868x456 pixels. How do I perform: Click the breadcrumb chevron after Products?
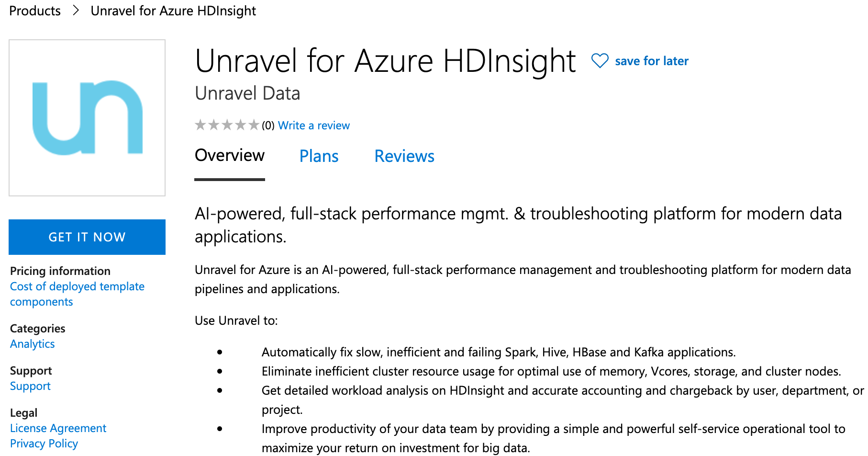click(x=76, y=11)
